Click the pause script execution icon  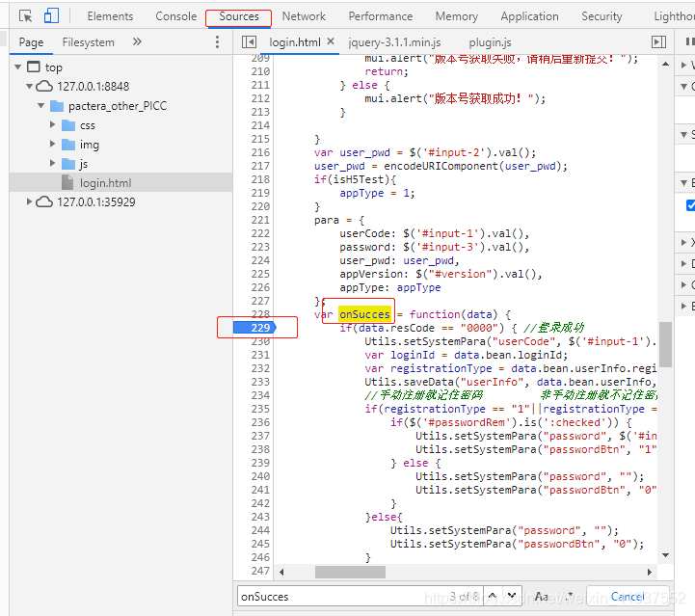689,41
